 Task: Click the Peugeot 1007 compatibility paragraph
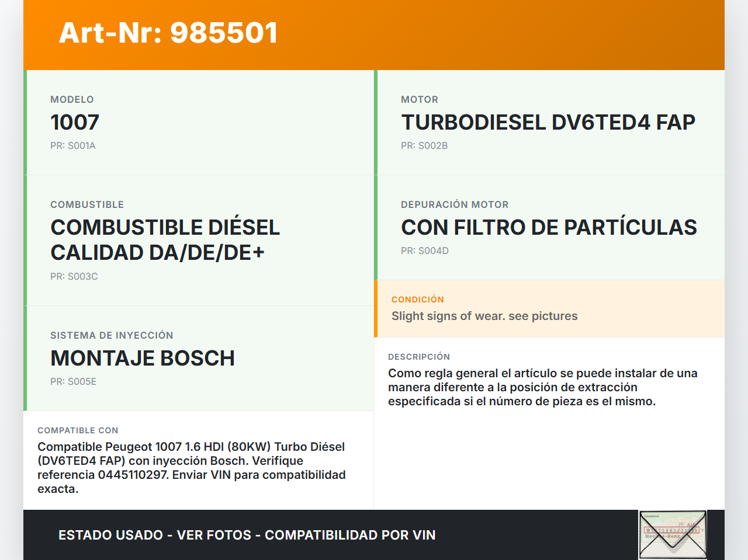coord(192,468)
